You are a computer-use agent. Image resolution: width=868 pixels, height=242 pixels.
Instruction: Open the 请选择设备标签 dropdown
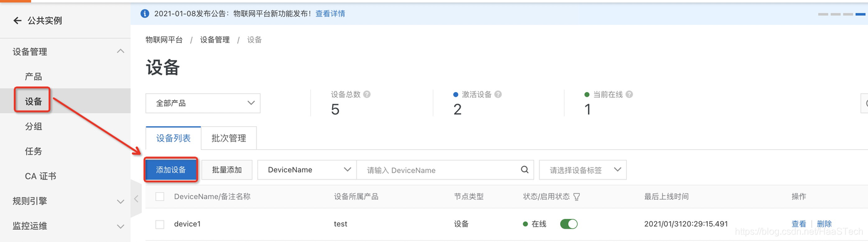click(583, 170)
